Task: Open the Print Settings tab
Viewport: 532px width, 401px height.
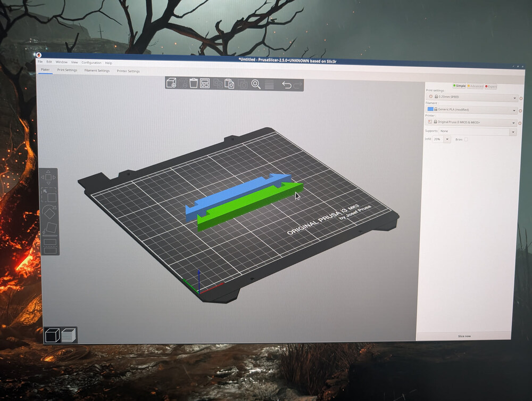Action: [67, 70]
